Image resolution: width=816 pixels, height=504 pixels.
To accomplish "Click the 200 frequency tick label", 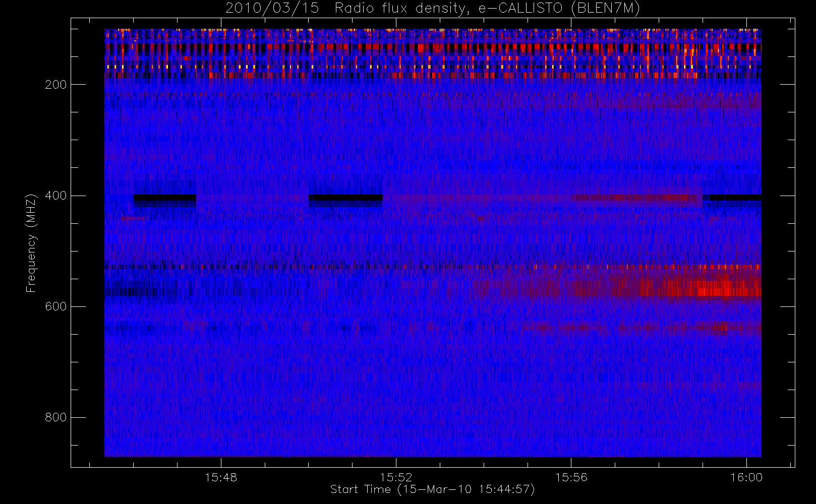I will (56, 85).
